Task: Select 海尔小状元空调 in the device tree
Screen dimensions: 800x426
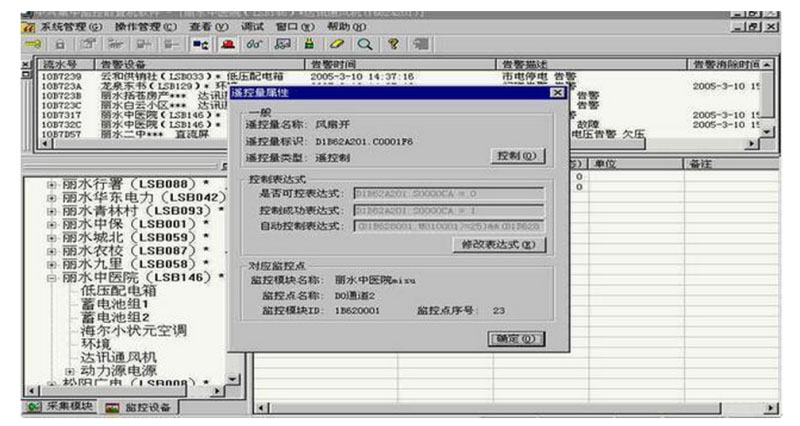Action: pos(133,330)
